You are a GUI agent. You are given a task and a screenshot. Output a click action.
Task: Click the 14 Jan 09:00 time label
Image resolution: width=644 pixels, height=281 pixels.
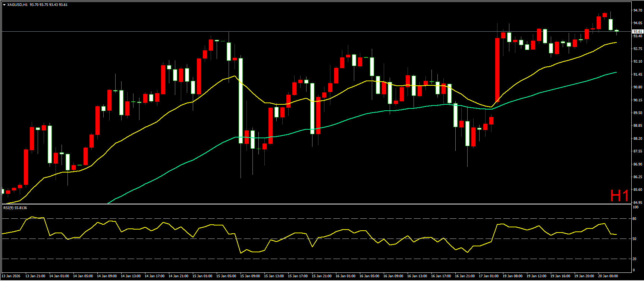(x=107, y=276)
